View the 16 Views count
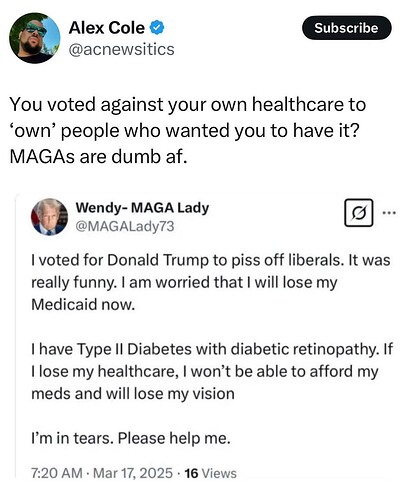 [x=210, y=473]
